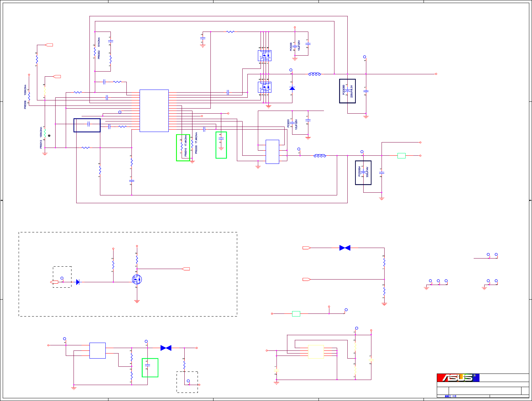532x401 pixels.
Task: Click the PR6310 reference label
Action: point(186,152)
